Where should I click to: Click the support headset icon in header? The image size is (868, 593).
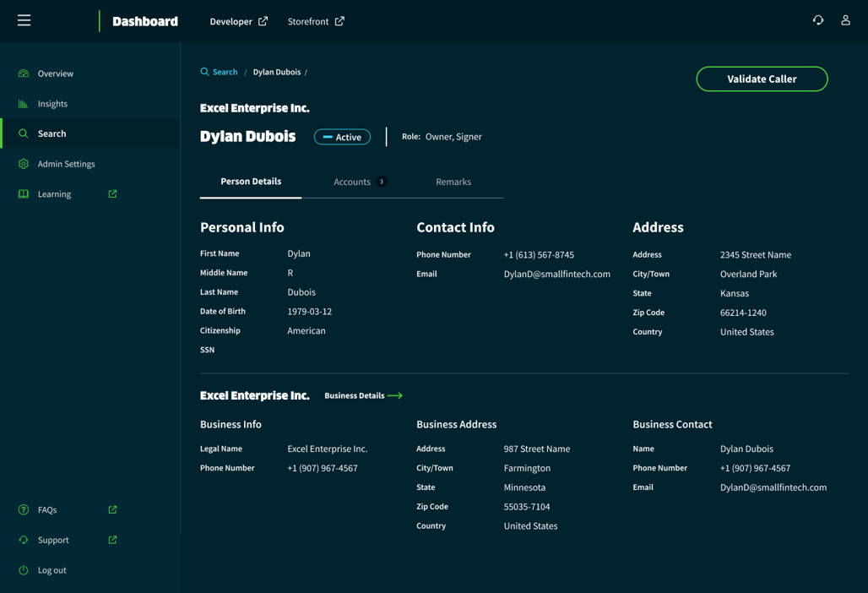tap(818, 20)
